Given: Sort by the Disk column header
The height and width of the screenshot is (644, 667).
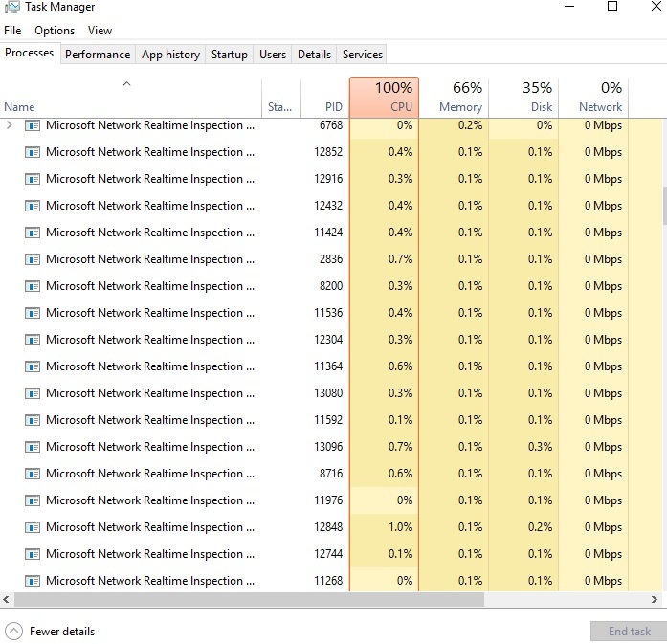Looking at the screenshot, I should pos(523,98).
